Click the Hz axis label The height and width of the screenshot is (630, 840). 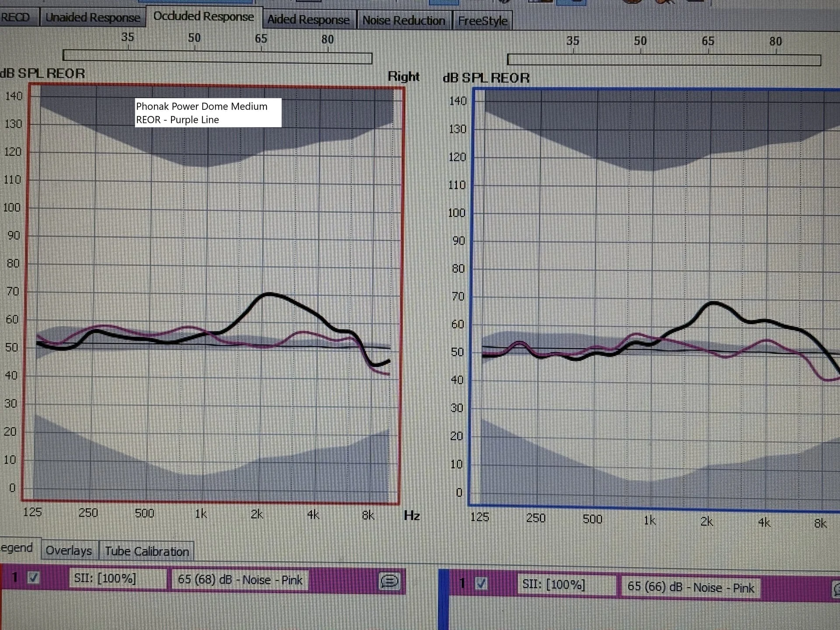[412, 515]
